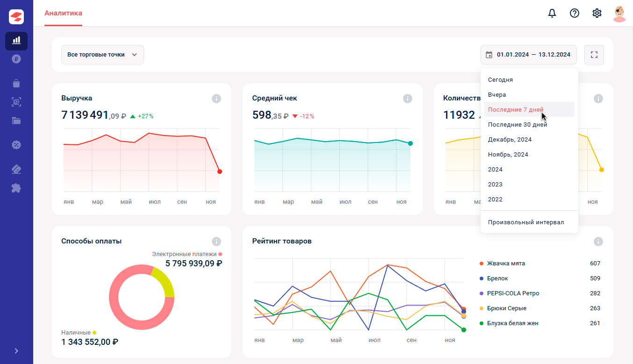Toggle fullscreen mode button
633x364 pixels.
point(594,55)
